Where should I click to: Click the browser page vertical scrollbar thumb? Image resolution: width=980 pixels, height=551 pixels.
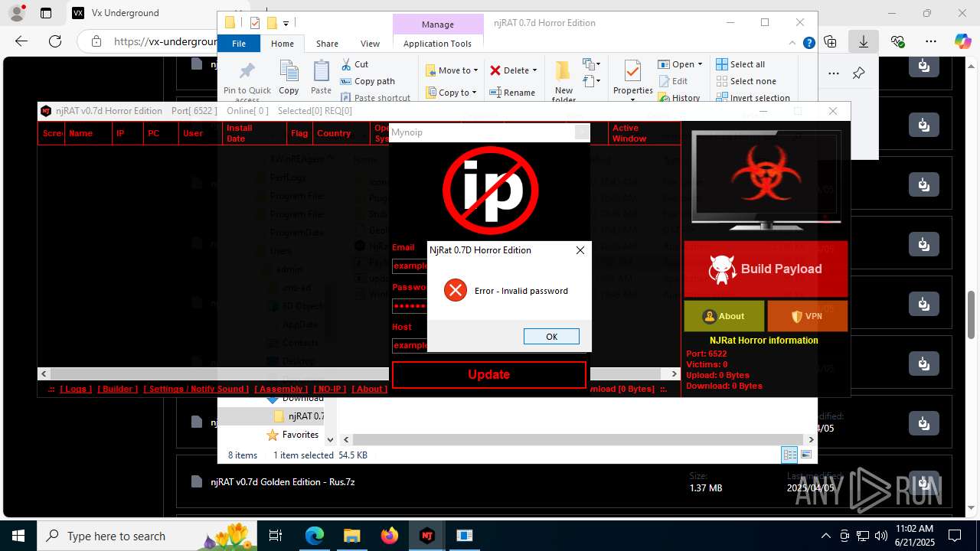pyautogui.click(x=972, y=314)
